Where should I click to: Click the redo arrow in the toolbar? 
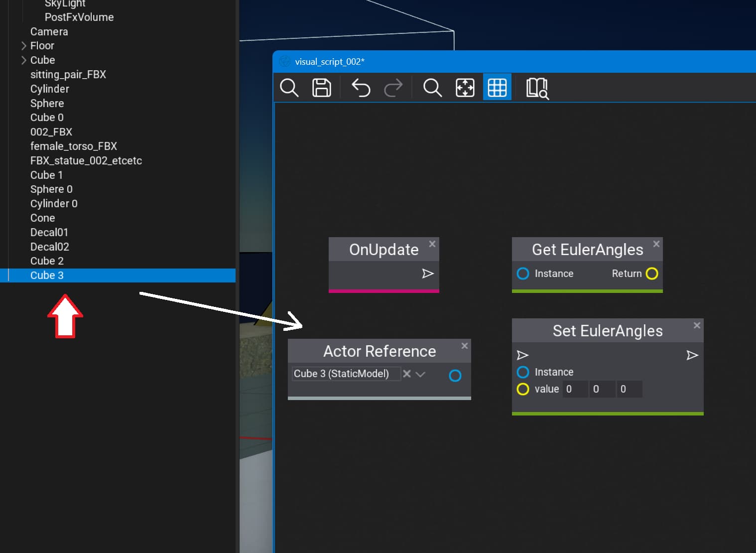(393, 88)
